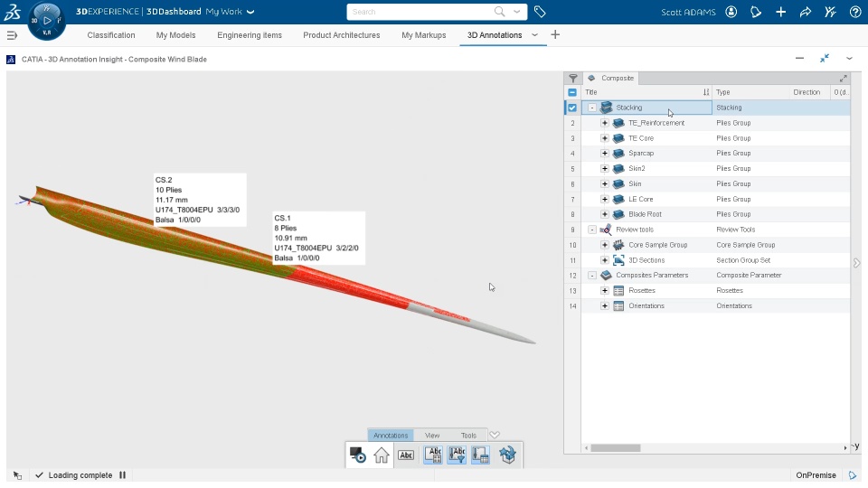Click the OnPremise play arrow icon
Image resolution: width=868 pixels, height=488 pixels.
pyautogui.click(x=853, y=475)
